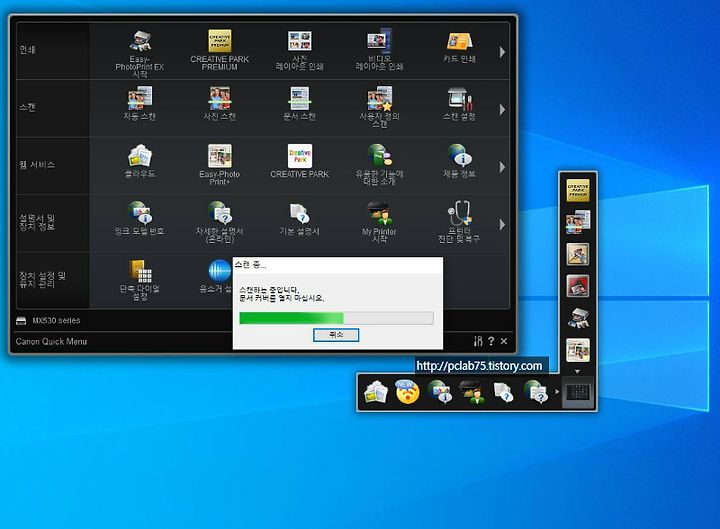Screen dimensions: 720x529
Task: Expand more items in 스캔 row arrow
Action: click(502, 109)
